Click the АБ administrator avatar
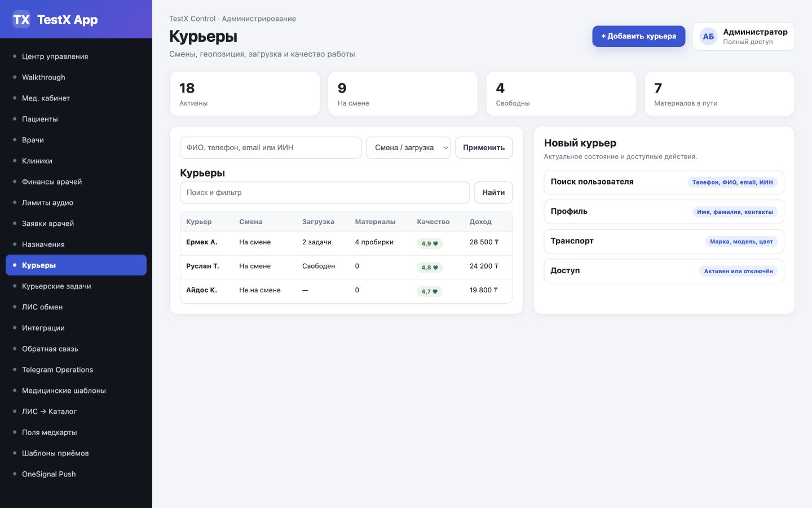The height and width of the screenshot is (508, 812). (708, 36)
